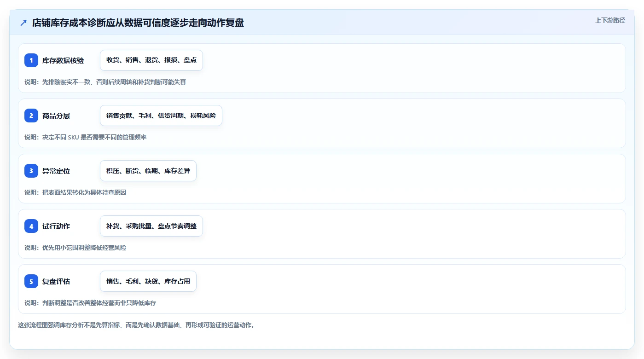Viewport: 644px width, 359px height.
Task: Click the 销售贡献、毛利、供货周期、损耗风险 chip
Action: click(x=161, y=116)
